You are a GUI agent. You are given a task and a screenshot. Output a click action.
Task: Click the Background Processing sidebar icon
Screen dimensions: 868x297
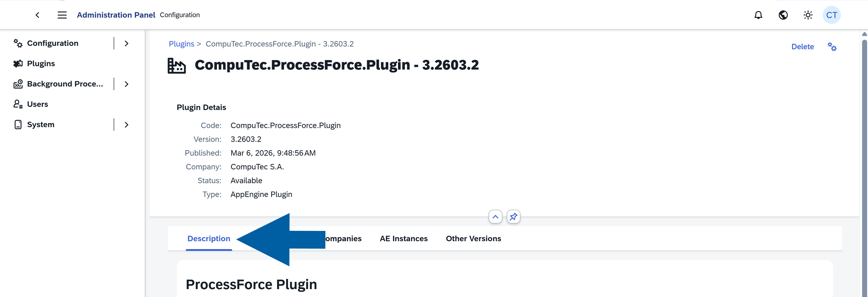pos(18,84)
